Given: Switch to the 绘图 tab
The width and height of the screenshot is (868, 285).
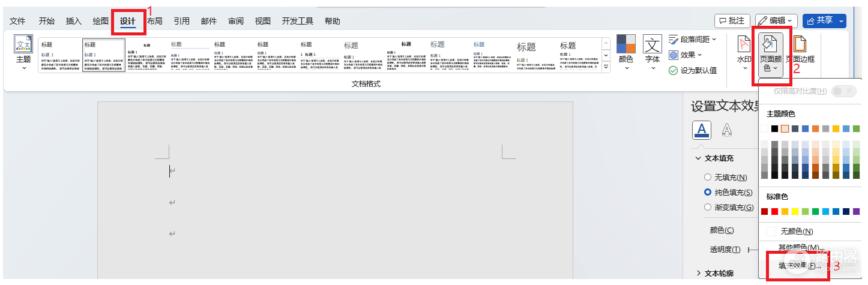Looking at the screenshot, I should 100,21.
